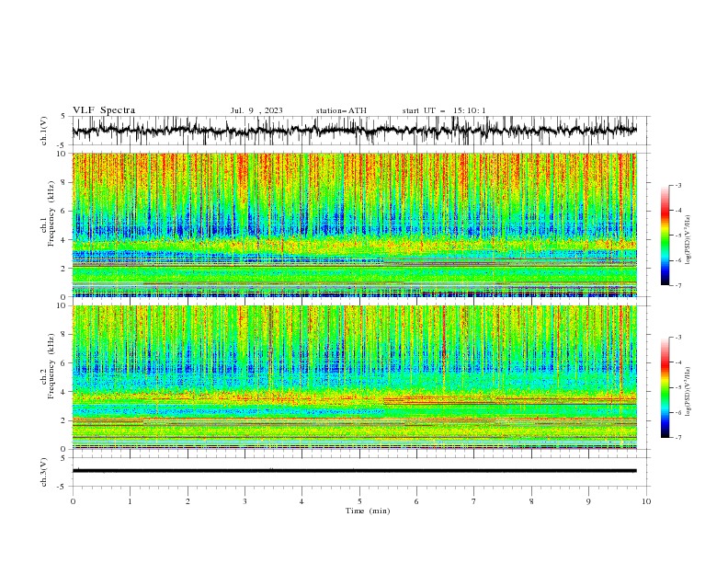Click time axis tick label '7'
Image resolution: width=728 pixels, height=563 pixels.
474,501
